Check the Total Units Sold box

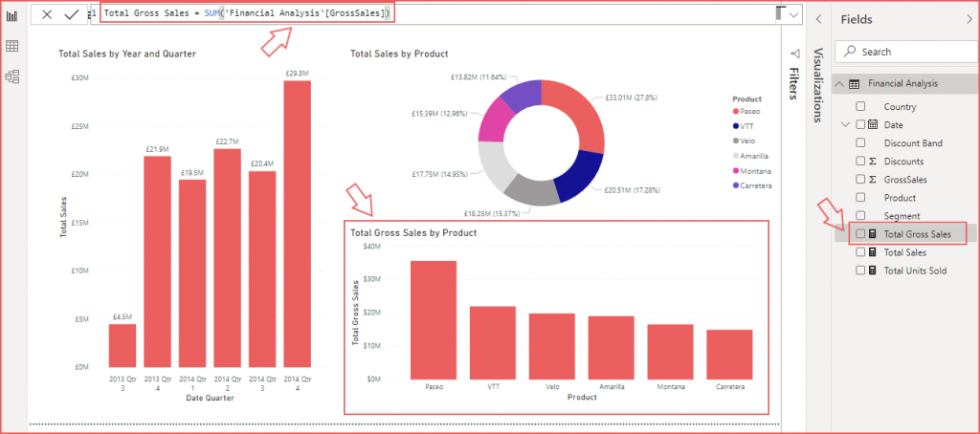pyautogui.click(x=860, y=271)
